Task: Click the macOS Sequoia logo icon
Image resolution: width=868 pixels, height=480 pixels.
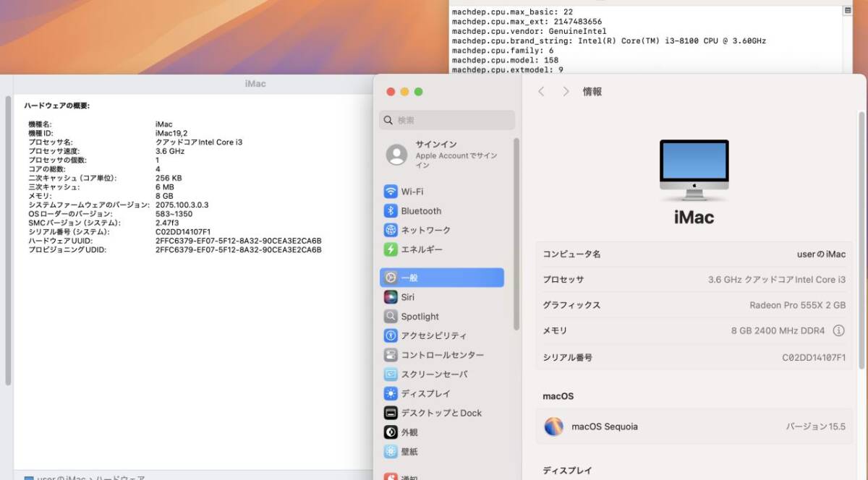Action: click(x=554, y=427)
